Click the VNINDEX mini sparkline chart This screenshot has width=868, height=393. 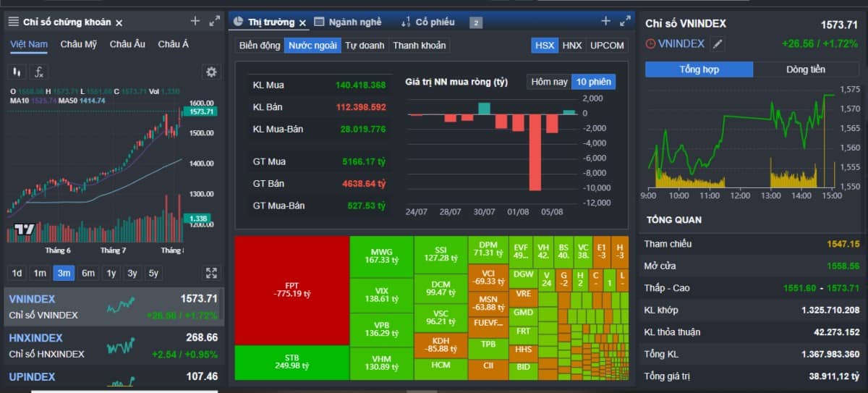121,306
